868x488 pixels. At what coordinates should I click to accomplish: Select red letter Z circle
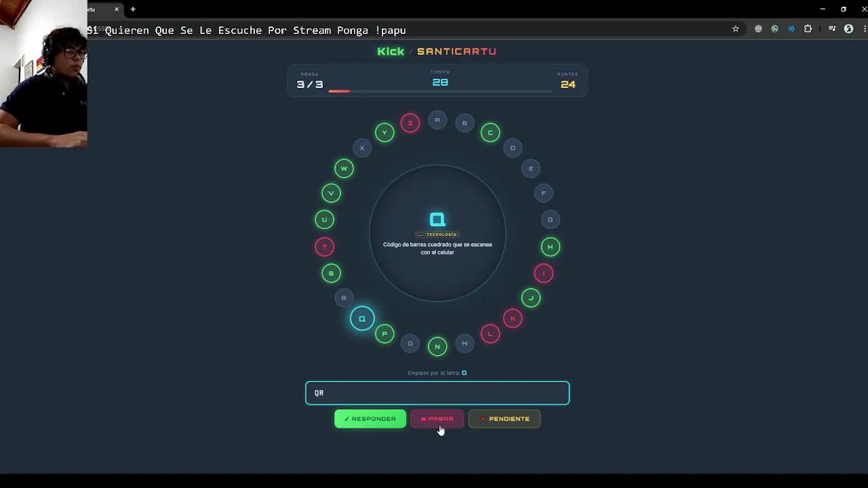pos(410,123)
